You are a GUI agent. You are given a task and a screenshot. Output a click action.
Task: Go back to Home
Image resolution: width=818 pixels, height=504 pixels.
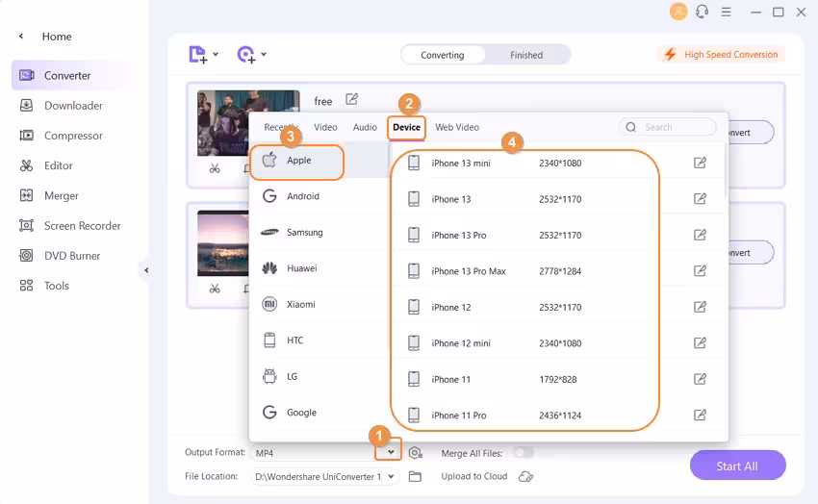(57, 37)
